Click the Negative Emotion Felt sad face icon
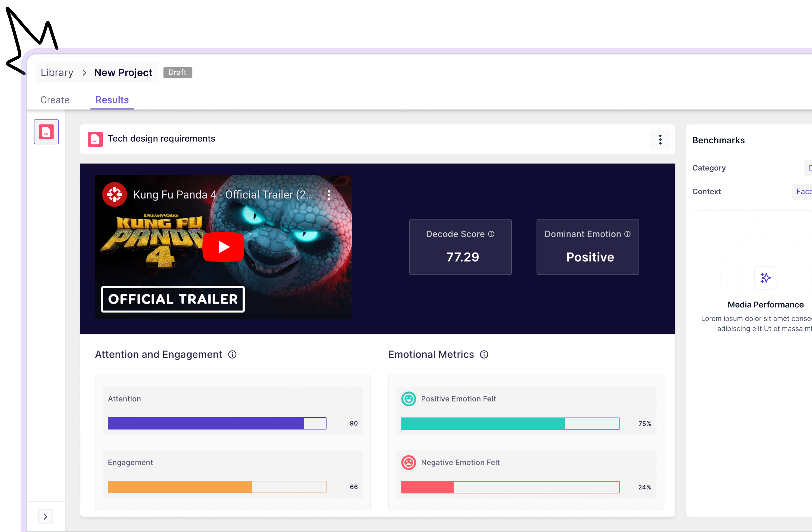This screenshot has height=532, width=812. click(409, 462)
